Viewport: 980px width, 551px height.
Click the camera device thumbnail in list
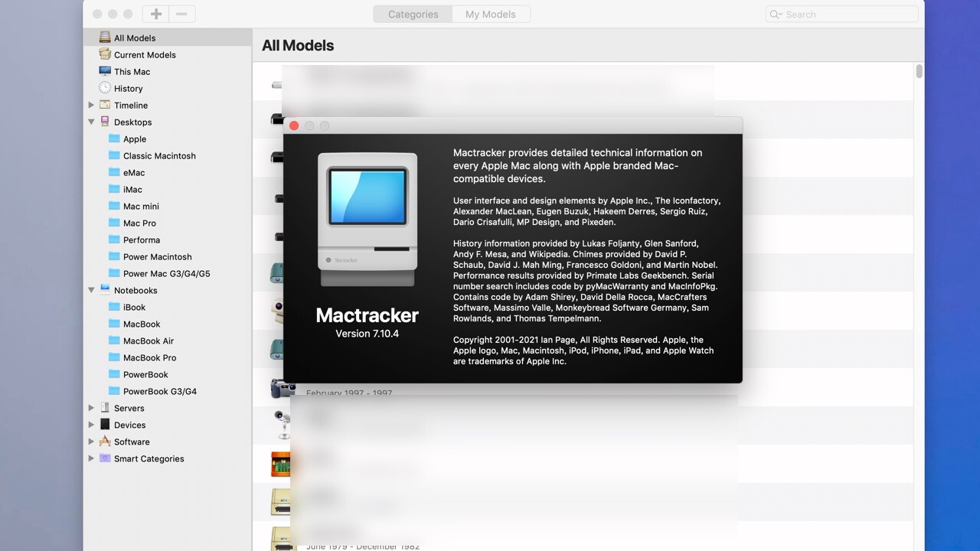pyautogui.click(x=282, y=389)
